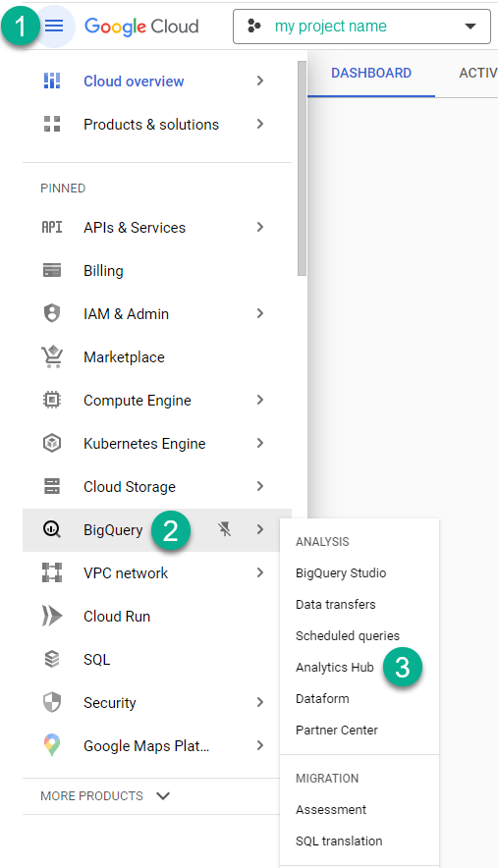Click the Billing card icon
Viewport: 498px width, 868px height.
click(x=52, y=271)
